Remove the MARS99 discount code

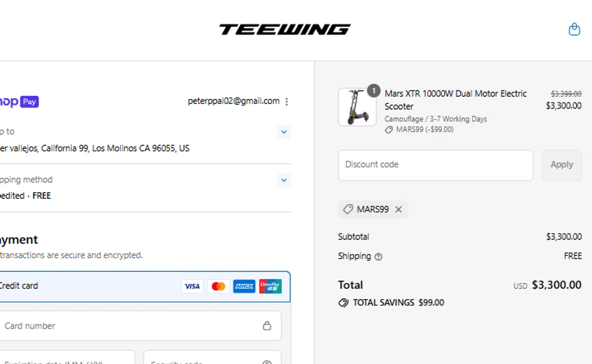[x=399, y=209]
